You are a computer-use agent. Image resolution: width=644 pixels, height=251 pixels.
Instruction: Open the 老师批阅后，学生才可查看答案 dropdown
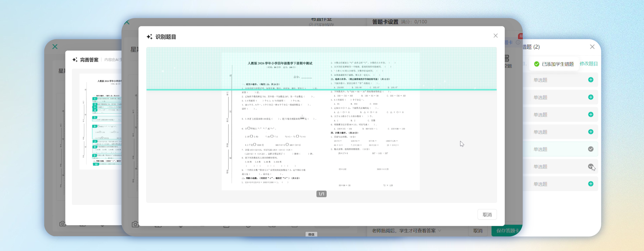click(406, 231)
